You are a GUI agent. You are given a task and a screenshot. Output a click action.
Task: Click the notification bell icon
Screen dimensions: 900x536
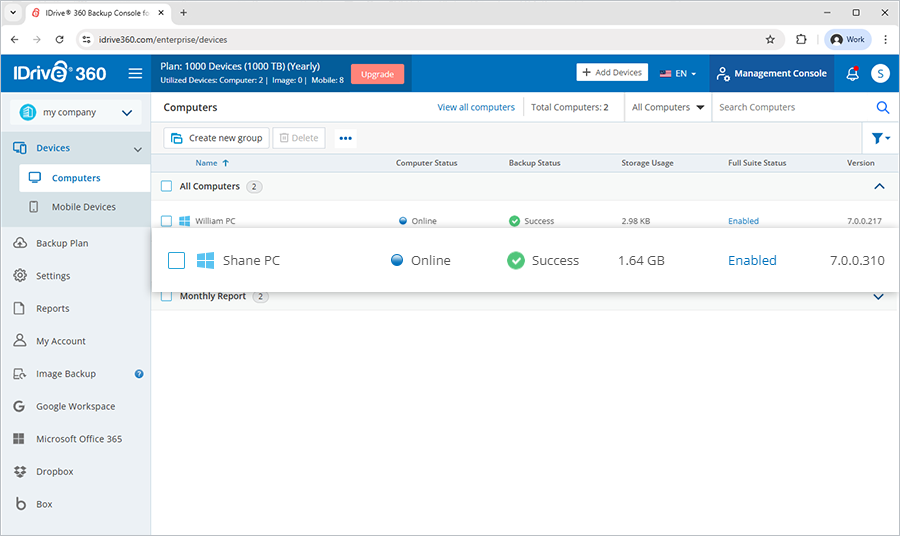pos(852,74)
